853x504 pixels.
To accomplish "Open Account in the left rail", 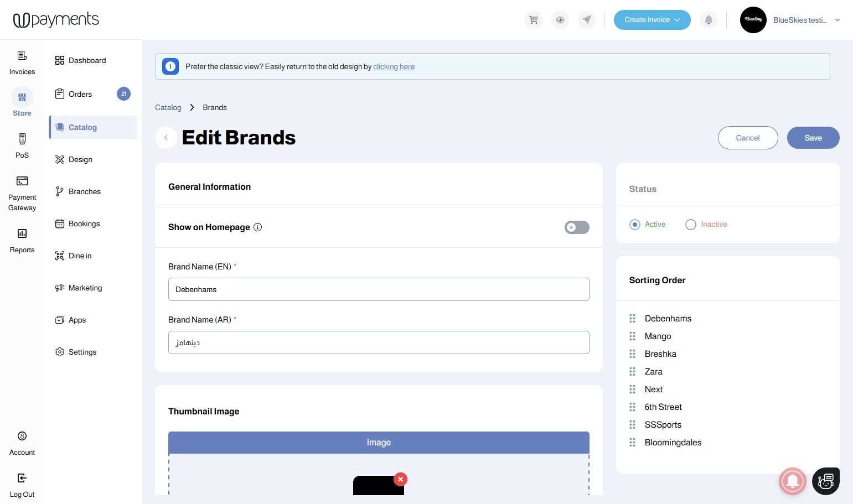I will (22, 444).
